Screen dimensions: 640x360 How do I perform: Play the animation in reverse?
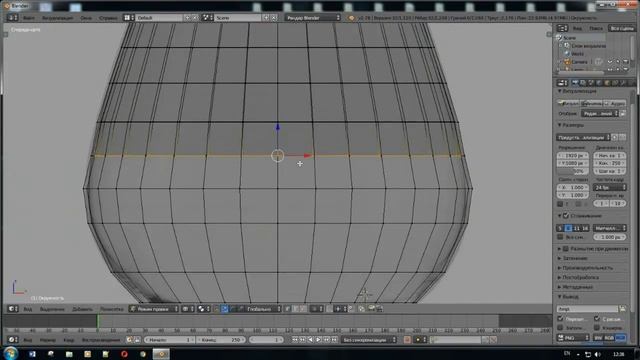point(310,340)
